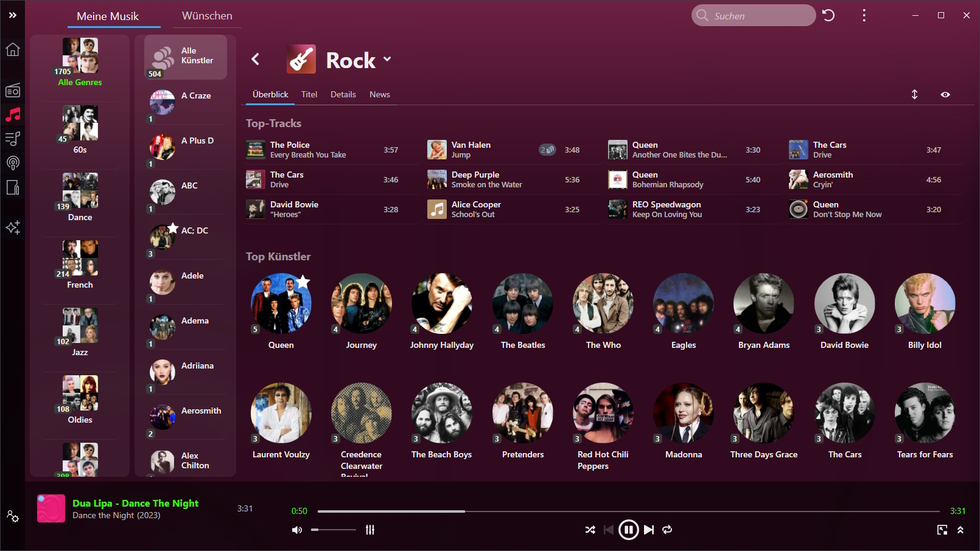Open the radio section in sidebar
The height and width of the screenshot is (551, 980).
pyautogui.click(x=13, y=91)
